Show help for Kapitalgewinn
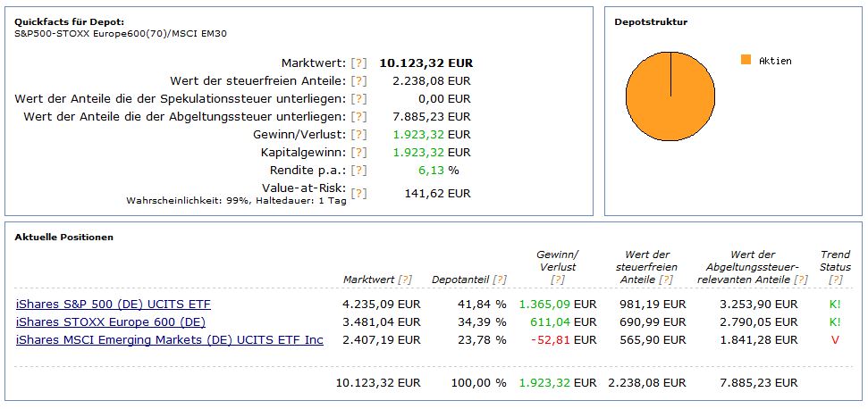Image resolution: width=868 pixels, height=409 pixels. click(358, 152)
